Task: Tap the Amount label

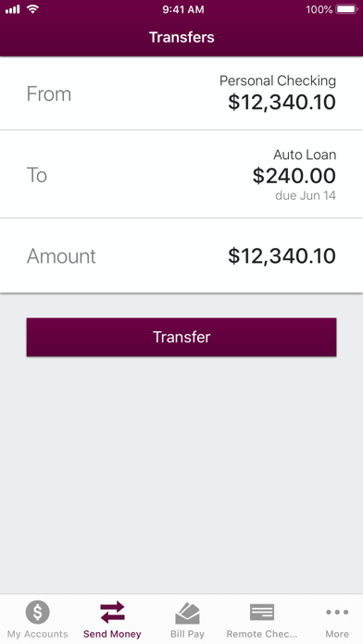Action: tap(61, 256)
